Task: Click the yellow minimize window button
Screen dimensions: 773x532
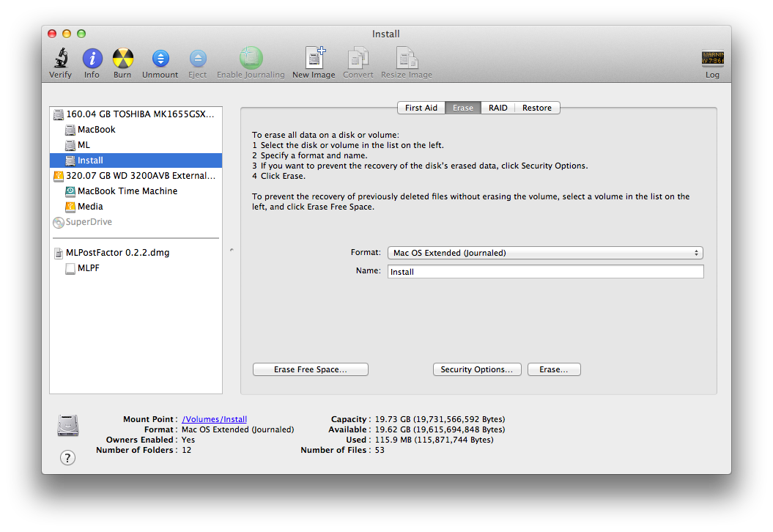Action: coord(67,34)
